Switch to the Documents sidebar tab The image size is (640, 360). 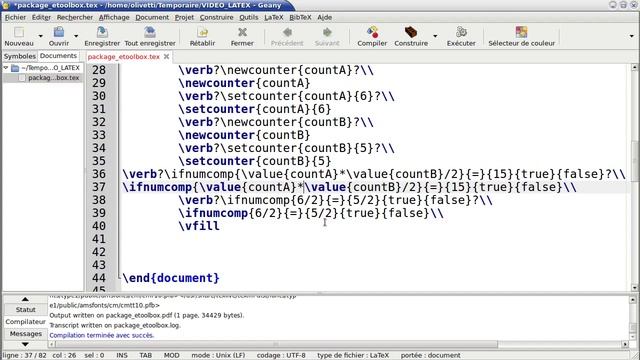point(58,56)
